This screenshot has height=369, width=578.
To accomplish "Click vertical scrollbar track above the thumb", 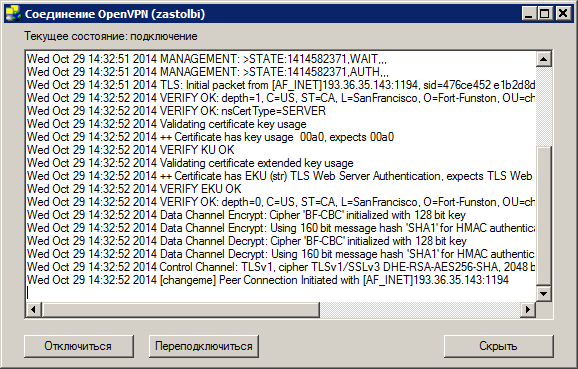I will 543,107.
